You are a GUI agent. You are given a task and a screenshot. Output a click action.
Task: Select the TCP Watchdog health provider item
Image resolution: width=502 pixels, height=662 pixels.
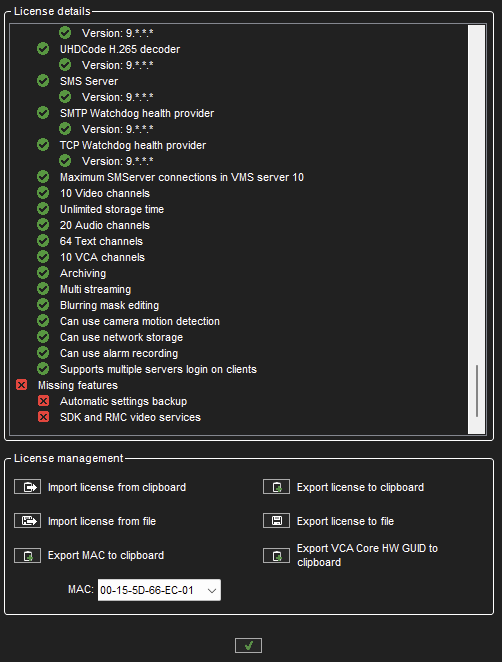pyautogui.click(x=133, y=145)
